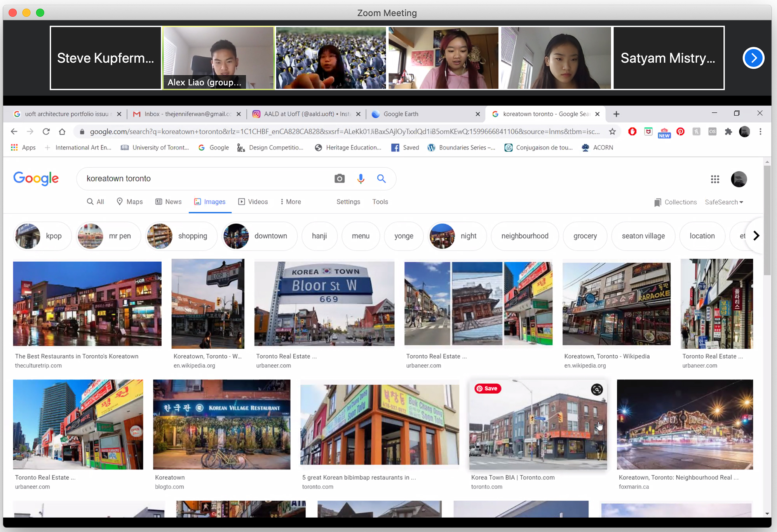This screenshot has height=532, width=777.
Task: Open the foxmarin.ca night Koreatown image
Action: click(685, 424)
